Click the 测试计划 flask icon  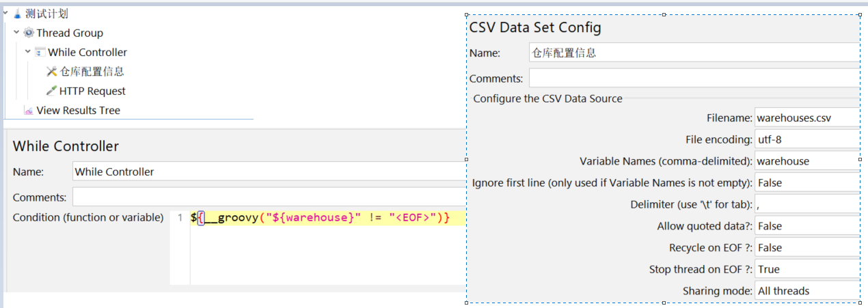(18, 14)
